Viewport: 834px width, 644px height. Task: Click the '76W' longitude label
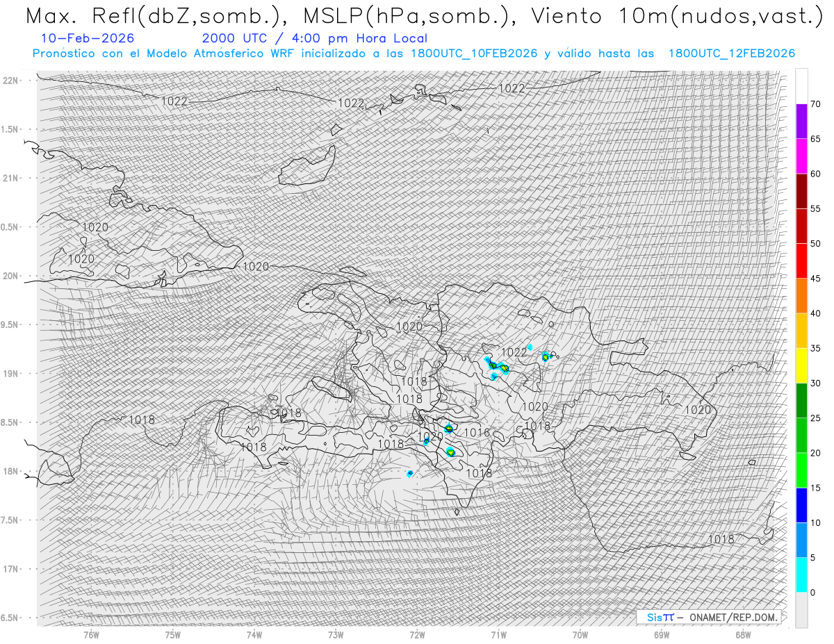click(91, 634)
